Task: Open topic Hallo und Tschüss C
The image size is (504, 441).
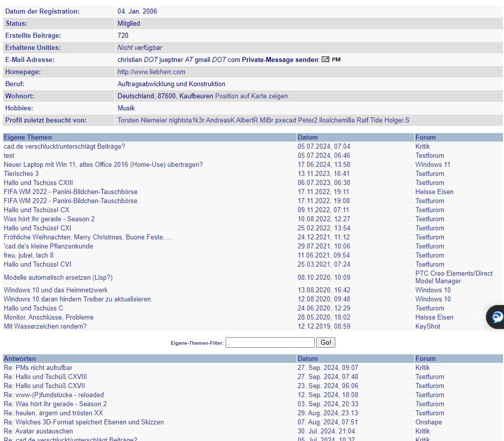Action: click(33, 308)
